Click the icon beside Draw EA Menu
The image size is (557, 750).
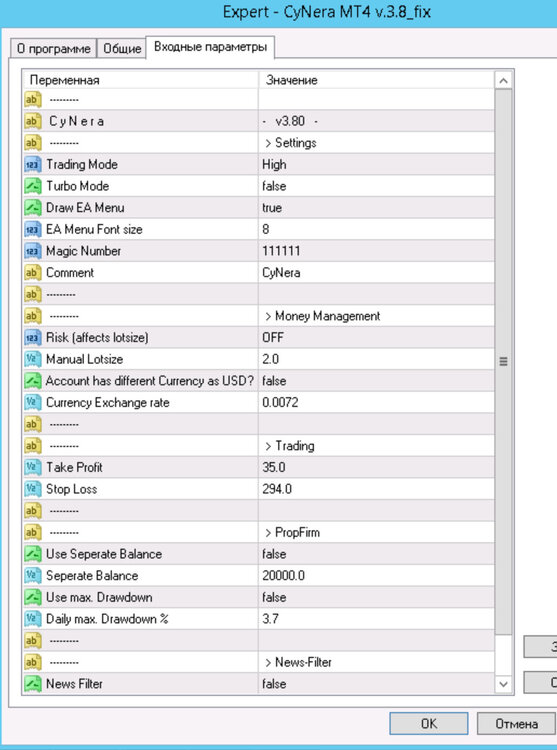(33, 208)
